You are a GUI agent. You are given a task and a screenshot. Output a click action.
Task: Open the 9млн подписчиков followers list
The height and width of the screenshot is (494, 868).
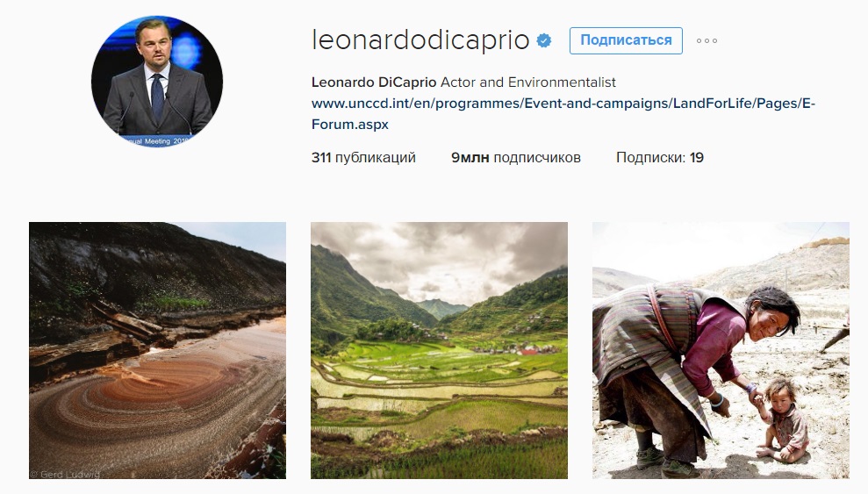516,158
